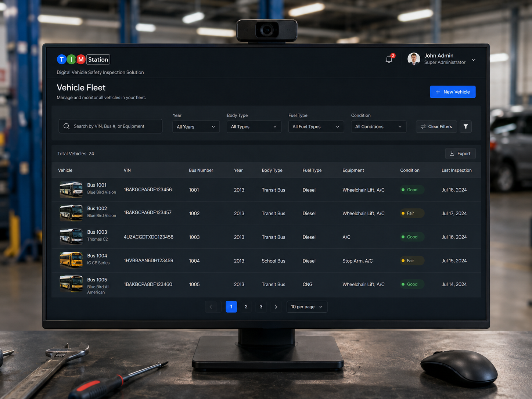Viewport: 532px width, 399px height.
Task: Click the Total Vehicles: 24 label
Action: (x=76, y=154)
